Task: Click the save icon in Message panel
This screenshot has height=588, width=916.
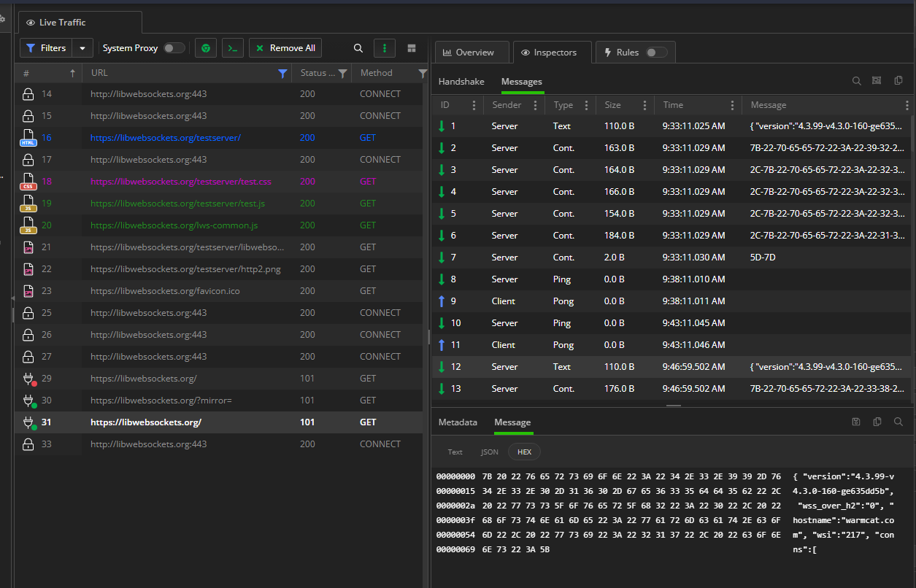Action: point(856,422)
